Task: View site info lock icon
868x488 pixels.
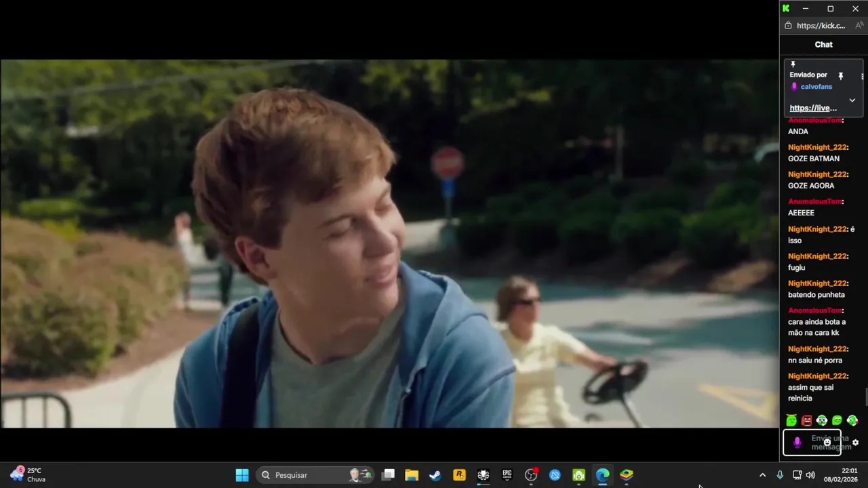Action: click(x=788, y=26)
